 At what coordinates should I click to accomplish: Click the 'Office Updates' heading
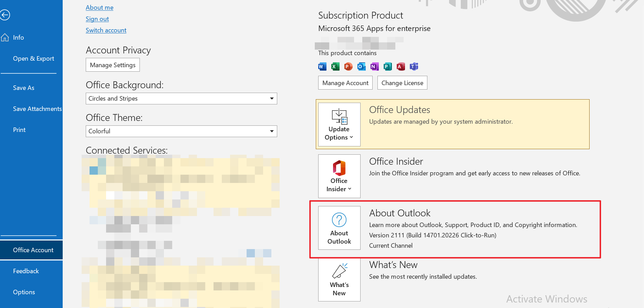pos(399,110)
